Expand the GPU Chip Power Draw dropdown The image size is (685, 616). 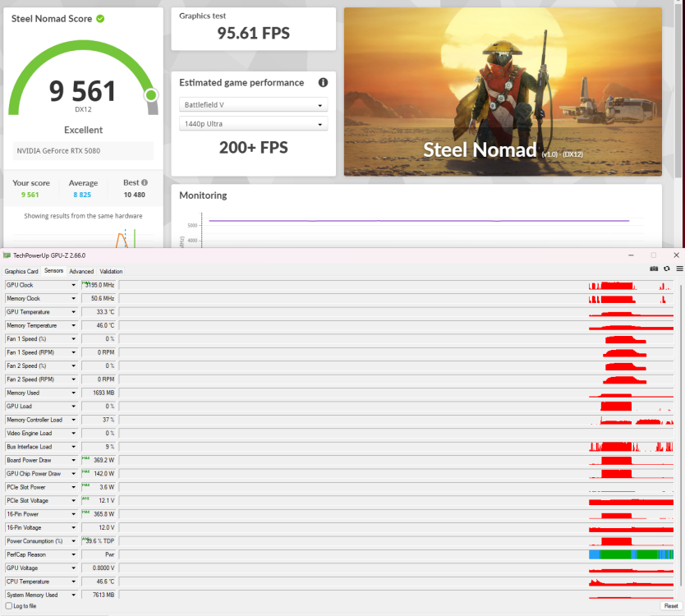pyautogui.click(x=73, y=474)
